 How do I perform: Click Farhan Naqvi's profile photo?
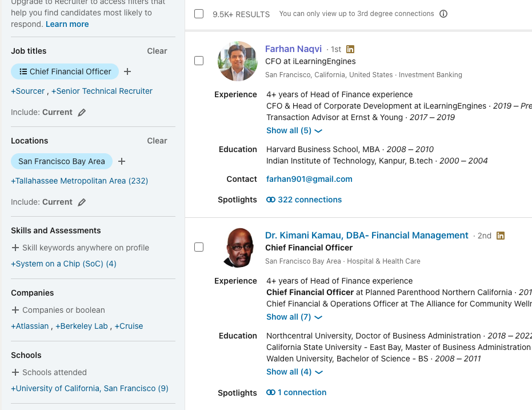(238, 61)
